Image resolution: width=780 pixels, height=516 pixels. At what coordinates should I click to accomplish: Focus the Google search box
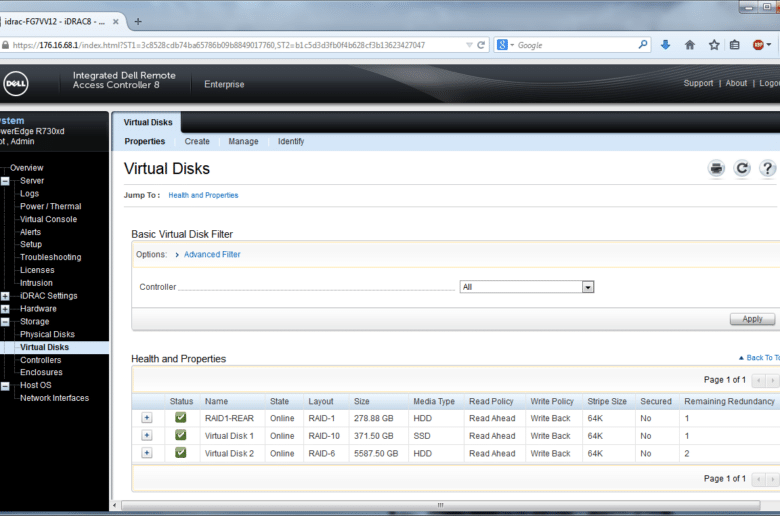[576, 45]
